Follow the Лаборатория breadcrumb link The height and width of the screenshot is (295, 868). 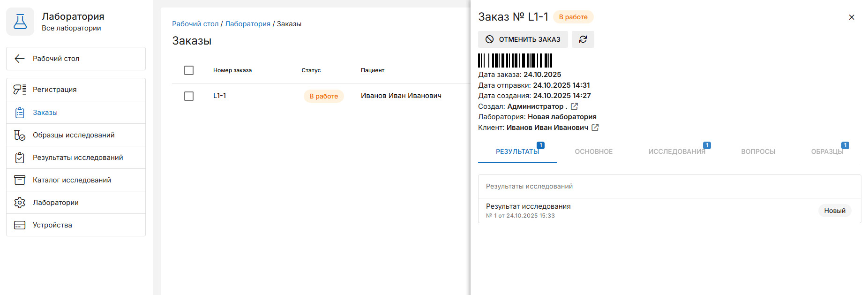click(x=247, y=24)
